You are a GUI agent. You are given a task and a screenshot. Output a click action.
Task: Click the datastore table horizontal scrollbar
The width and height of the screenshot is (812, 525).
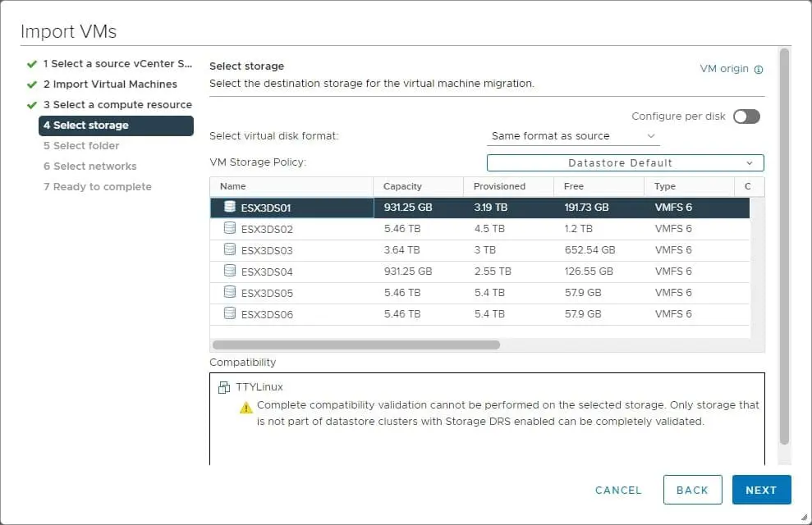pyautogui.click(x=356, y=345)
